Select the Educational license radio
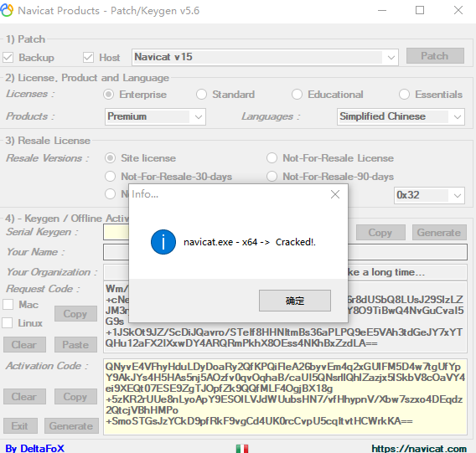Viewport: 476px width, 453px height. pos(297,95)
